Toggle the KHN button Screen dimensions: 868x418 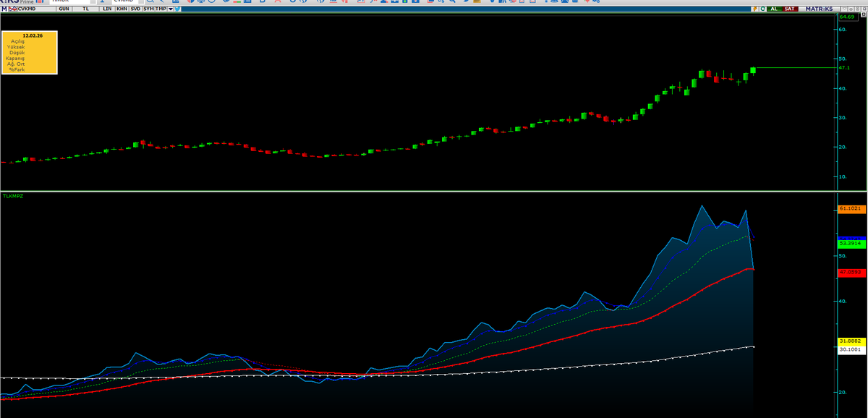click(x=122, y=9)
